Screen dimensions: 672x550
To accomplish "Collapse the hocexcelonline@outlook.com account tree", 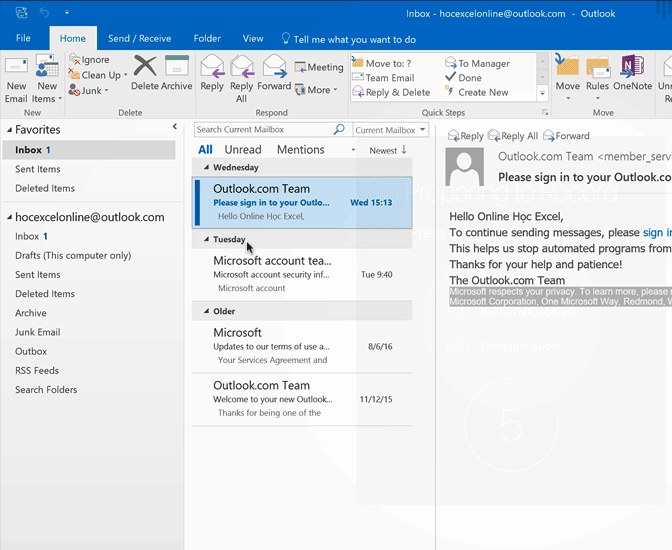I will point(8,217).
